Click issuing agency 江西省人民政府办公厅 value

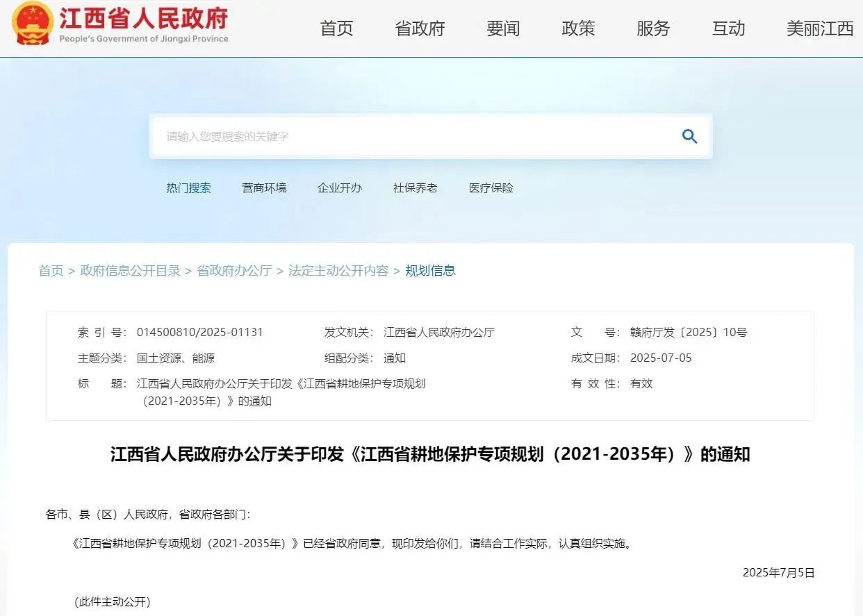pos(439,332)
